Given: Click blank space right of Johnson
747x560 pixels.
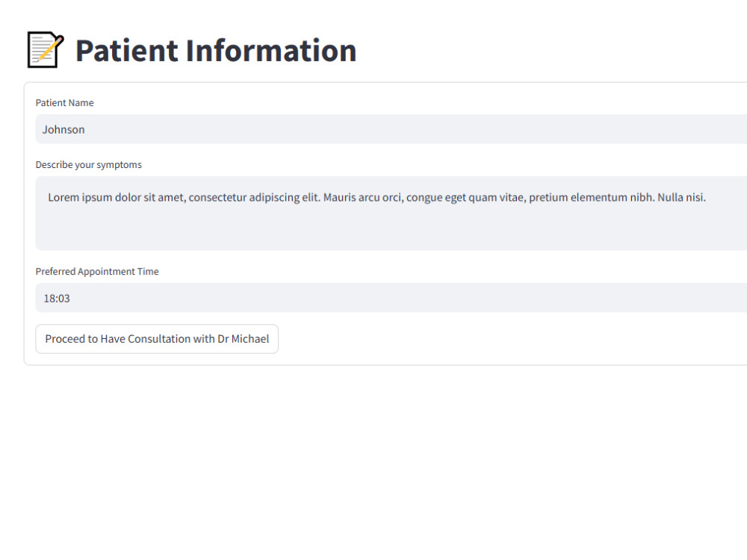Looking at the screenshot, I should coord(415,129).
